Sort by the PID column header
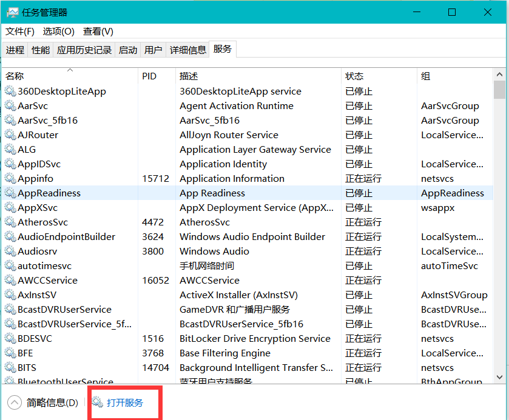This screenshot has width=509, height=420. 157,76
